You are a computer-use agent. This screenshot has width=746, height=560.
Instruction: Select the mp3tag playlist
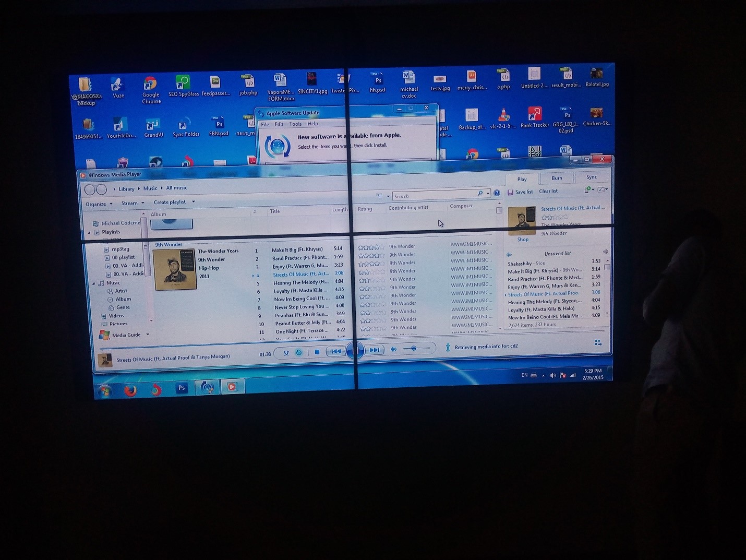(120, 249)
